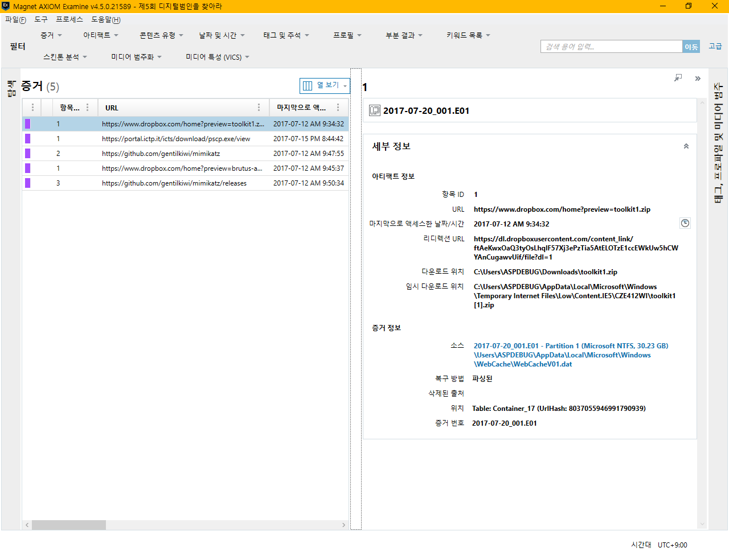Select the dropbox preview=brutus-a... row

(x=185, y=168)
